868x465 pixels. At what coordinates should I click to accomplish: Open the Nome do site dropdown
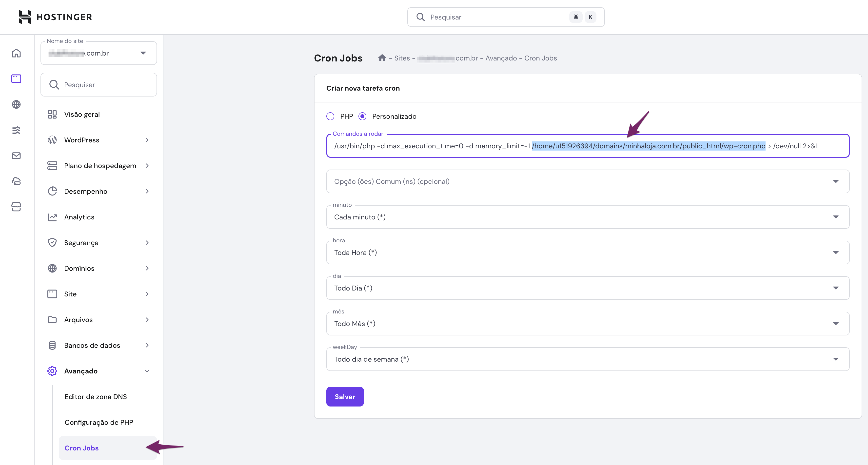pyautogui.click(x=99, y=53)
